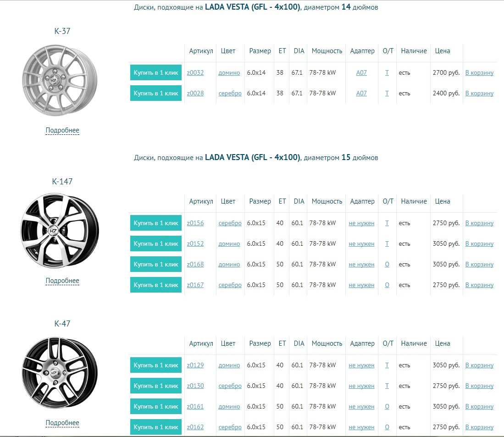Viewport: 504px width, 437px height.
Task: Open adapter A07 link in row z0032
Action: pos(361,72)
